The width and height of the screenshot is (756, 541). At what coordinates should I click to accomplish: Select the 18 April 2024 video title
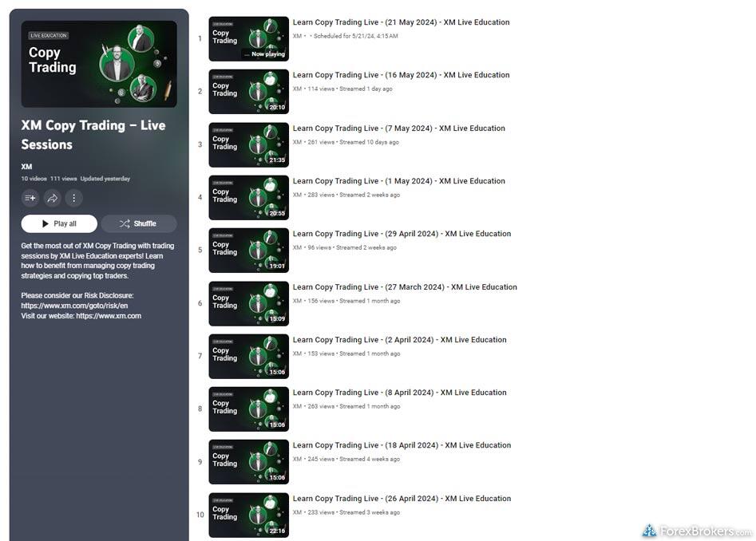[402, 445]
